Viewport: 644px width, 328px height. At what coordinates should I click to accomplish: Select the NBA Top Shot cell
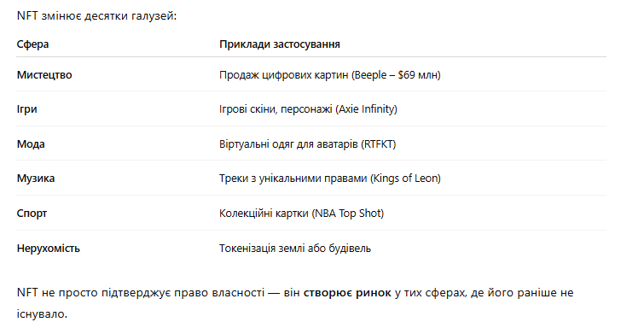301,214
